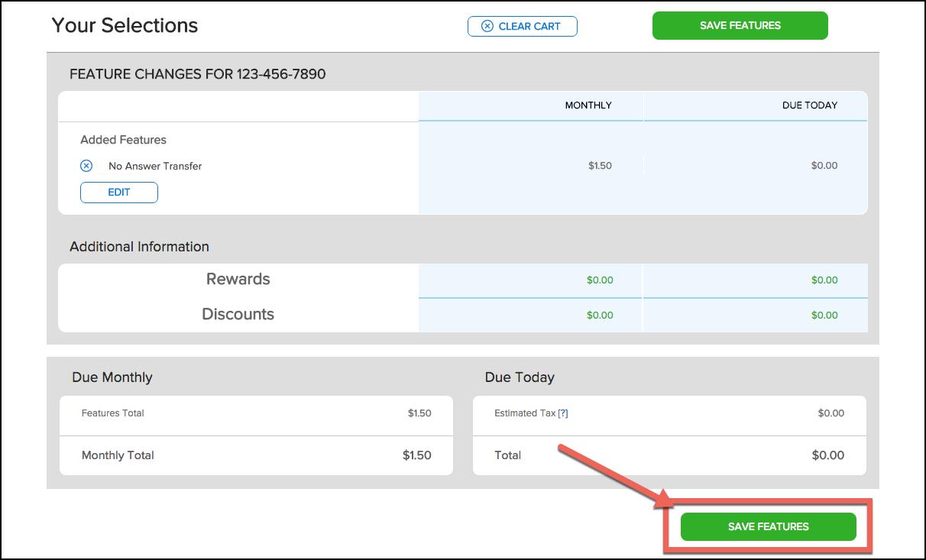Click the Estimated Tax label
926x560 pixels.
[525, 413]
